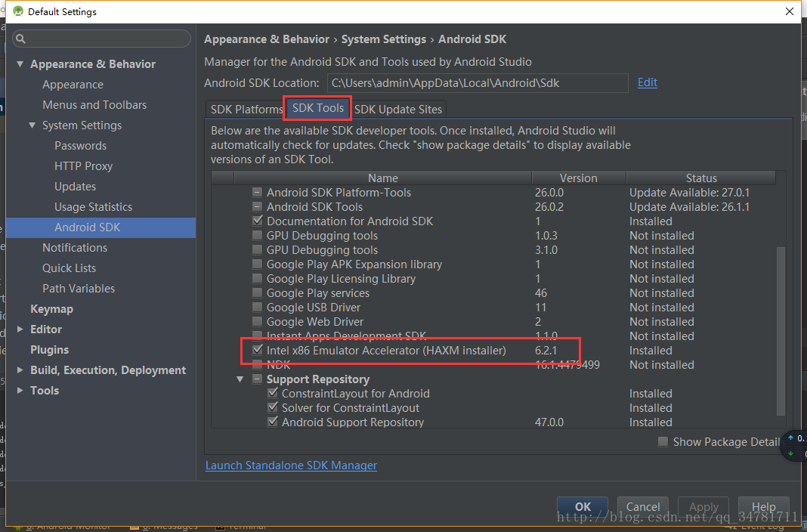The height and width of the screenshot is (532, 807).
Task: Sort by the Status column header
Action: [x=701, y=178]
